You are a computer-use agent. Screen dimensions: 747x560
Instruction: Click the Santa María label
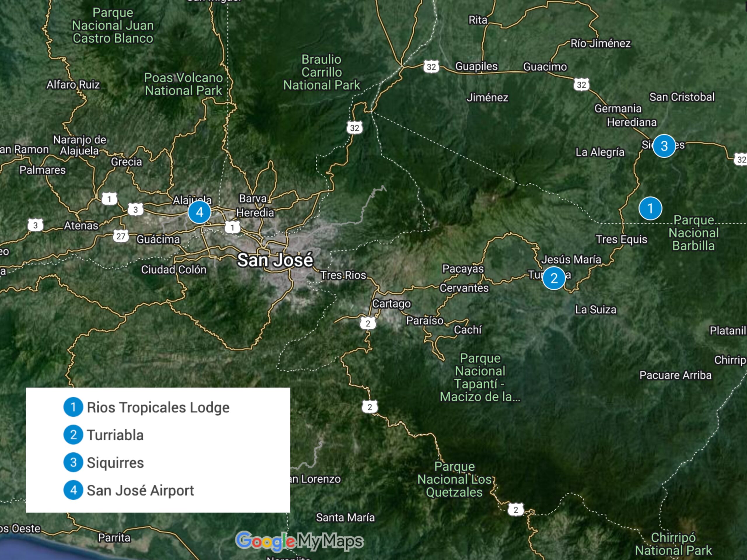point(345,517)
